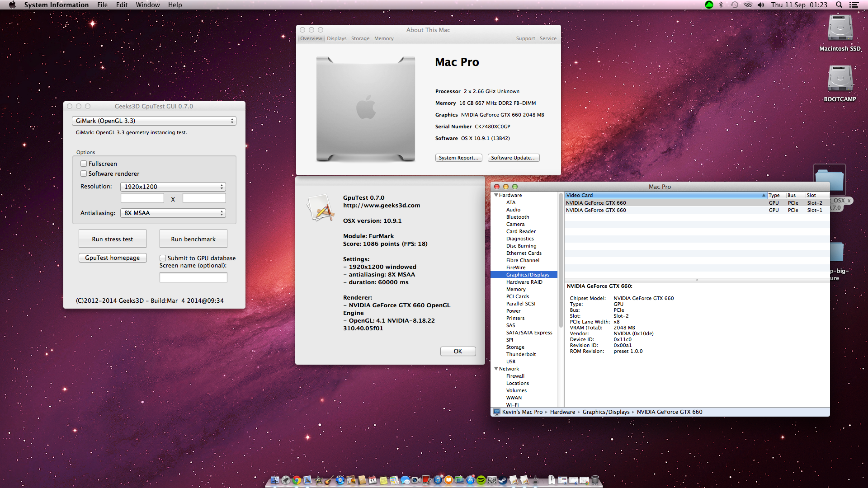This screenshot has width=868, height=488.
Task: Open iTunes from the dock
Action: pyautogui.click(x=438, y=480)
